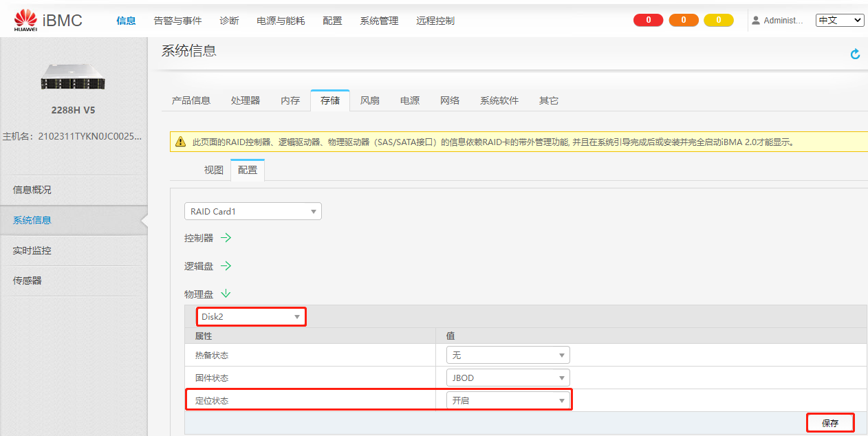
Task: Switch to the 处理器 tab
Action: [246, 100]
